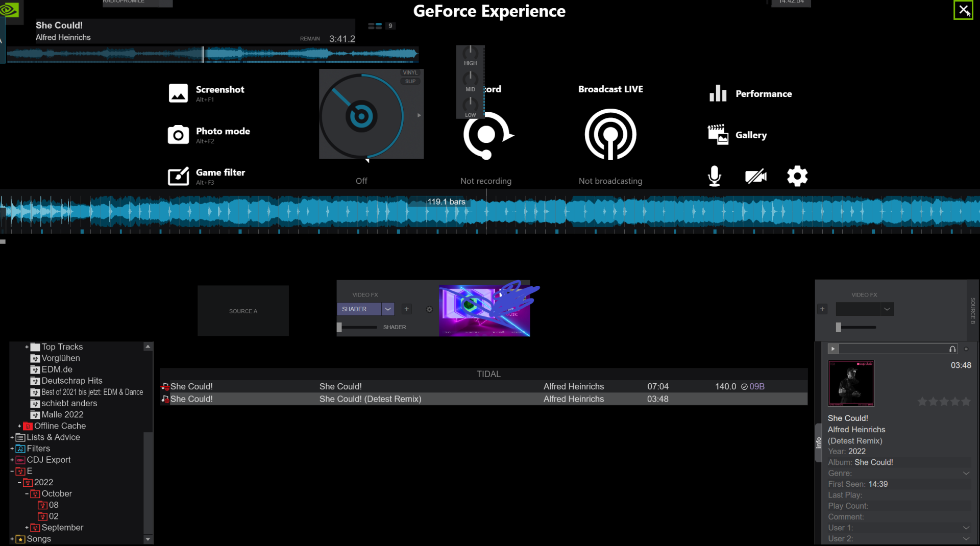
Task: Expand the September folder in the tree
Action: pos(27,527)
